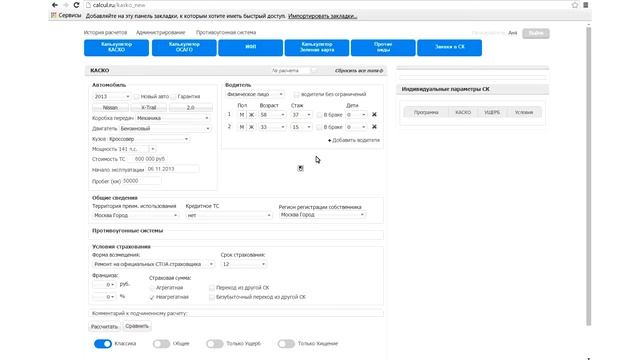Select the X-Trail model button
Screen dimensions: 640x360
point(149,108)
